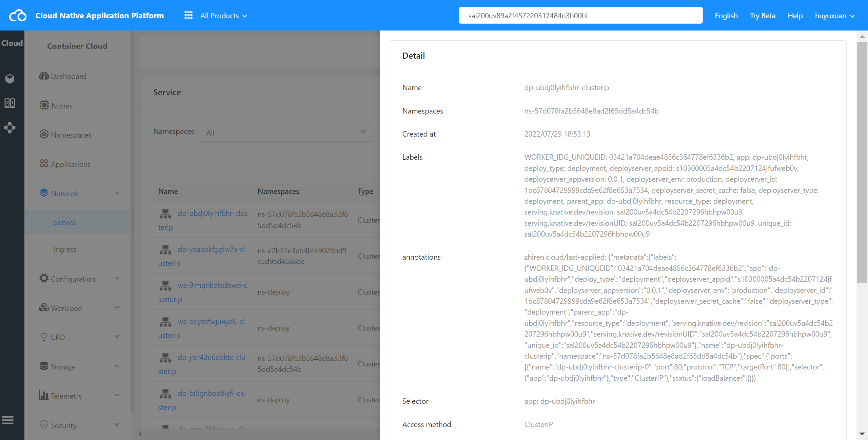Click the Selector value app: dp-ubdj0lyihfbhr

[559, 401]
